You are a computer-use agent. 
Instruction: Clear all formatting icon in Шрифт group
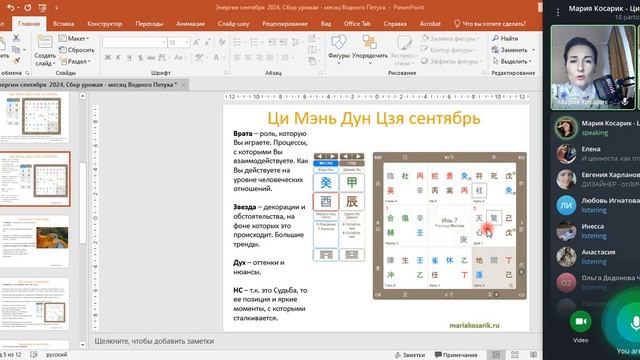[x=222, y=42]
